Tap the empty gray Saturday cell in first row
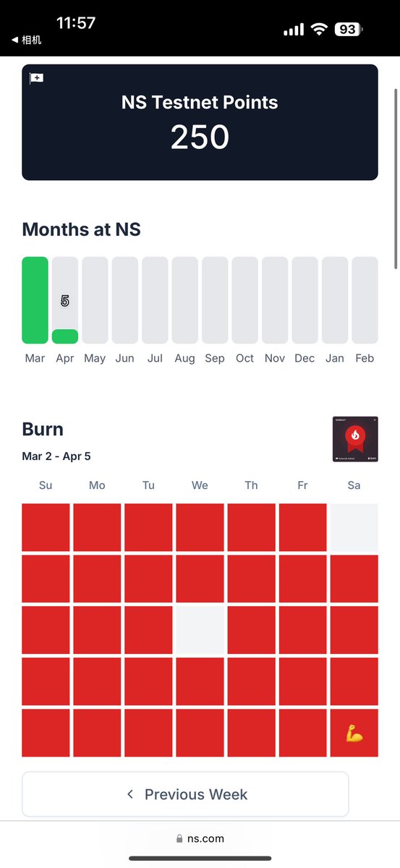The width and height of the screenshot is (400, 868). tap(354, 527)
